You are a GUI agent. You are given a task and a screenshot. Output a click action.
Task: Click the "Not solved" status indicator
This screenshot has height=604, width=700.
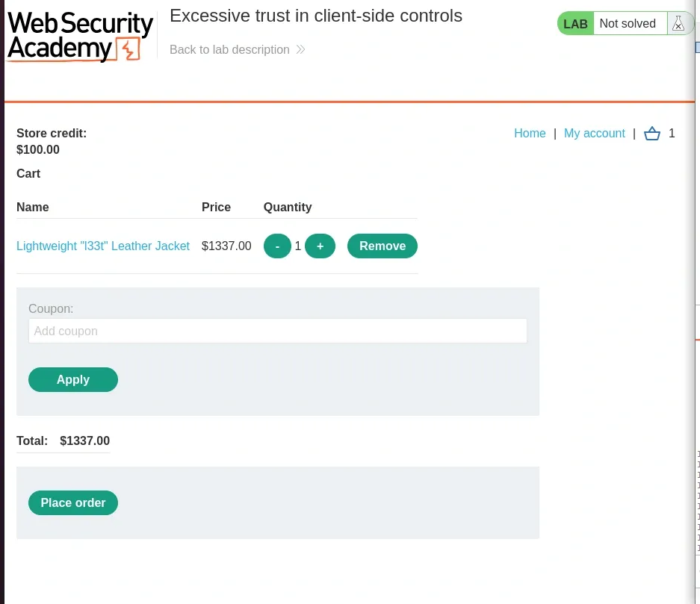coord(628,23)
